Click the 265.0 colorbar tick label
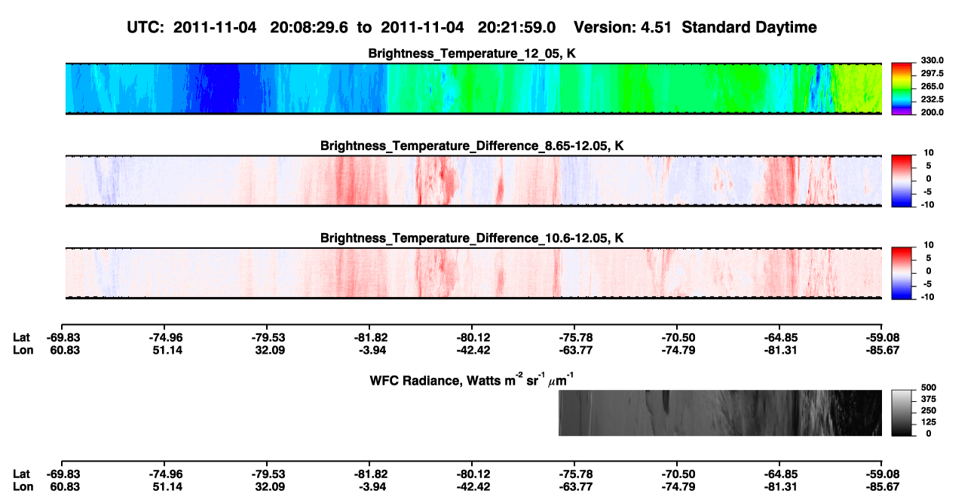Viewport: 980px width, 503px height. click(x=933, y=86)
